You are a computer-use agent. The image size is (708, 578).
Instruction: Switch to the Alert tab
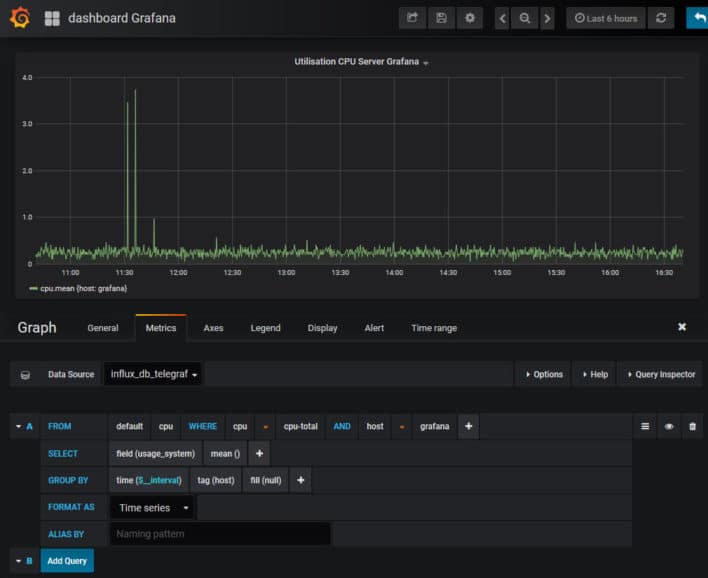click(374, 328)
